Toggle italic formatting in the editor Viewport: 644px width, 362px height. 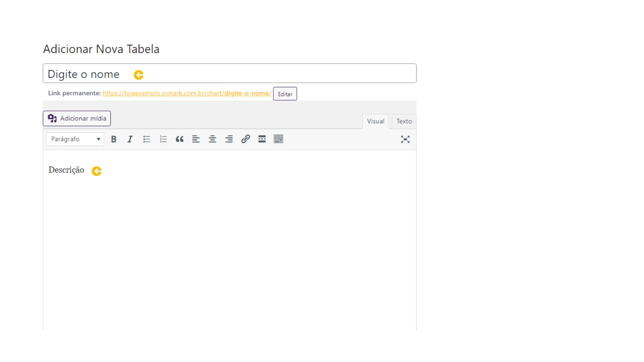pos(130,139)
